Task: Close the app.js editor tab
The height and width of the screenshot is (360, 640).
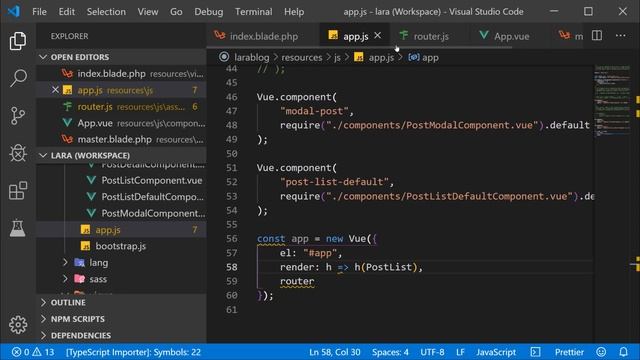Action: point(378,36)
